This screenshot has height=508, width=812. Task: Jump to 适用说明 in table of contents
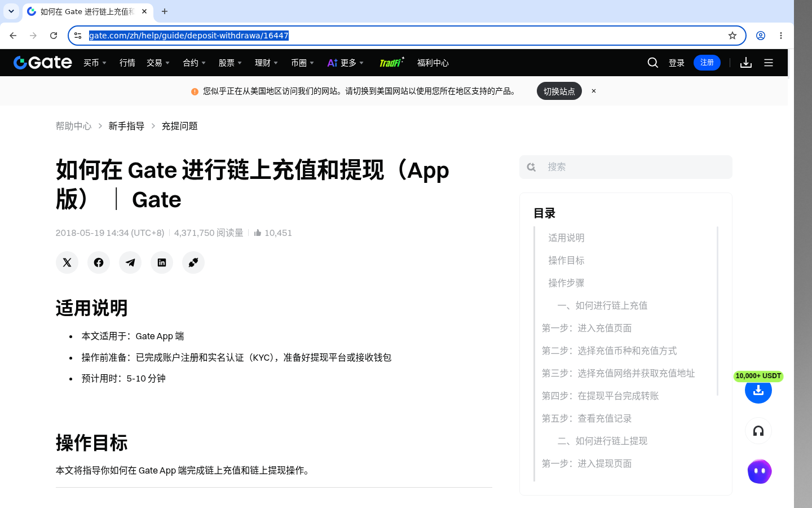point(566,238)
